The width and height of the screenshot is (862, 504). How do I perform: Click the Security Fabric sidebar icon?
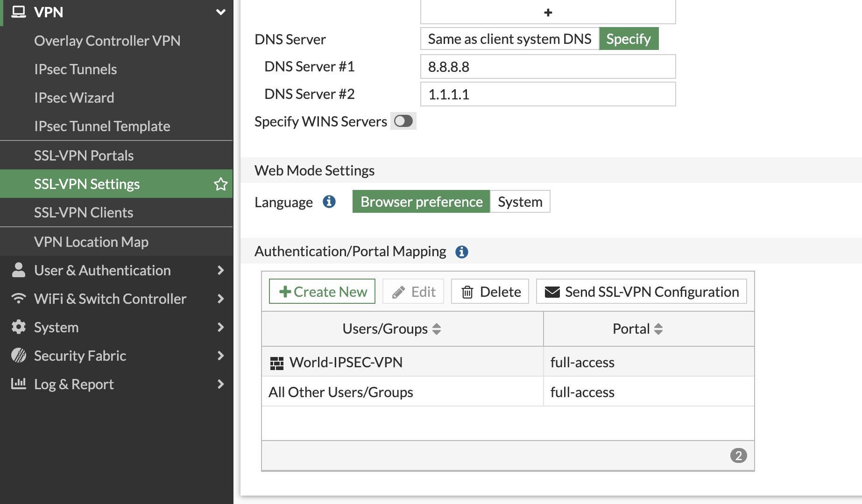[19, 356]
